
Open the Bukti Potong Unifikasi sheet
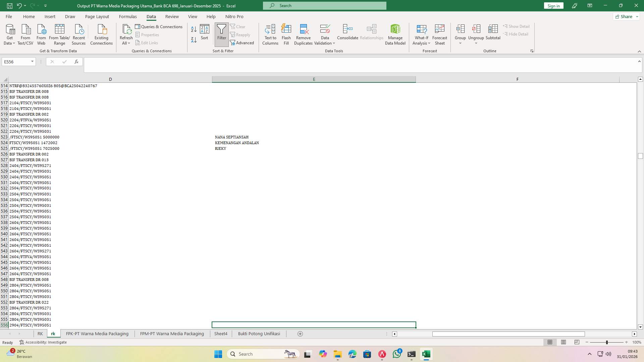click(x=259, y=334)
